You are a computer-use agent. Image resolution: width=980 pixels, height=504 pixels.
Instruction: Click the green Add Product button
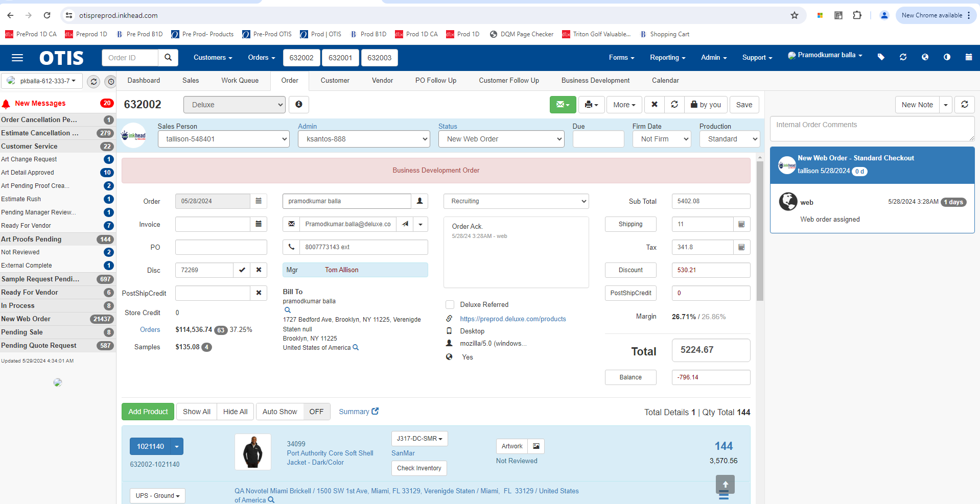[x=148, y=412]
